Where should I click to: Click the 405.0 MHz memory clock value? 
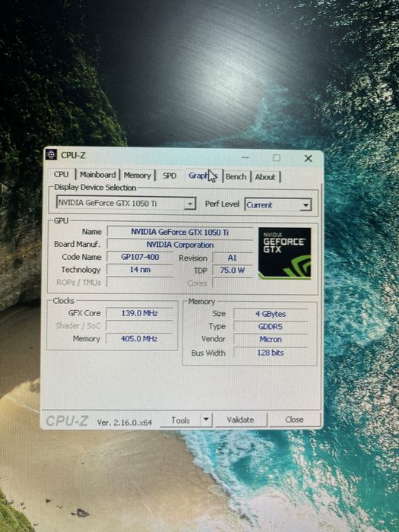tap(139, 339)
